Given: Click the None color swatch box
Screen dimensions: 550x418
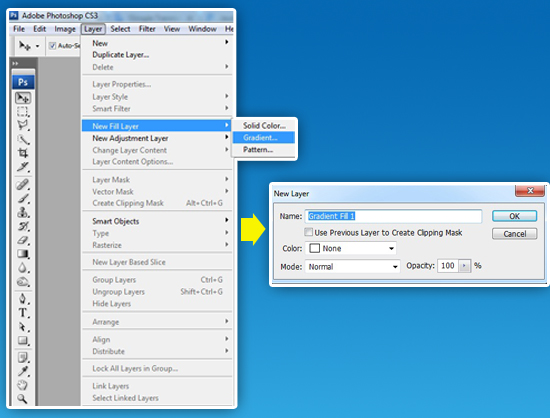Looking at the screenshot, I should 315,248.
